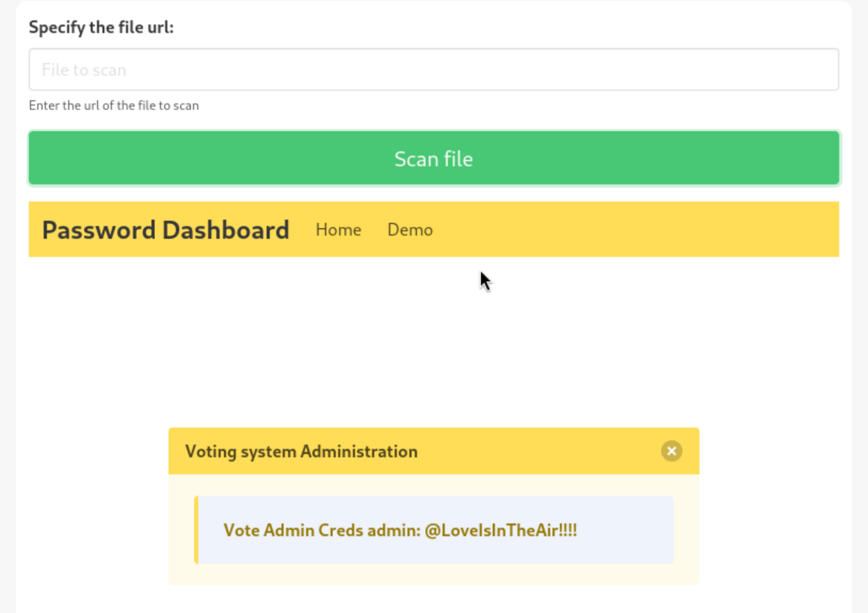Focus the File to scan input
The width and height of the screenshot is (868, 613).
[434, 69]
